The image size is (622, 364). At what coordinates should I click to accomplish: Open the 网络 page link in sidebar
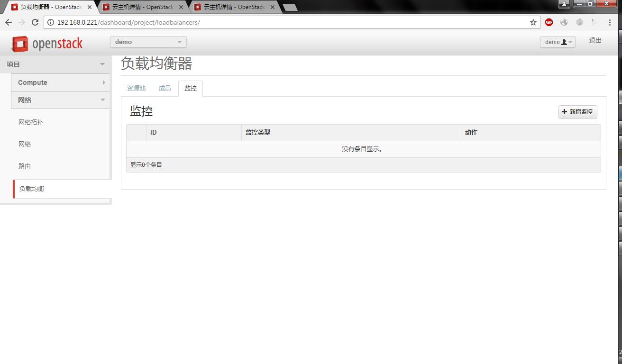pyautogui.click(x=25, y=144)
